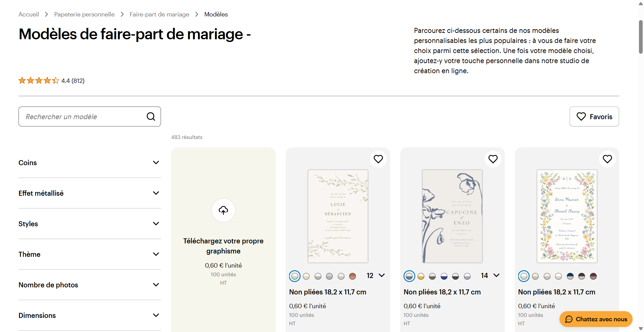Click the 4.4 (812) reviews rating
Image resolution: width=644 pixels, height=332 pixels.
pyautogui.click(x=73, y=81)
